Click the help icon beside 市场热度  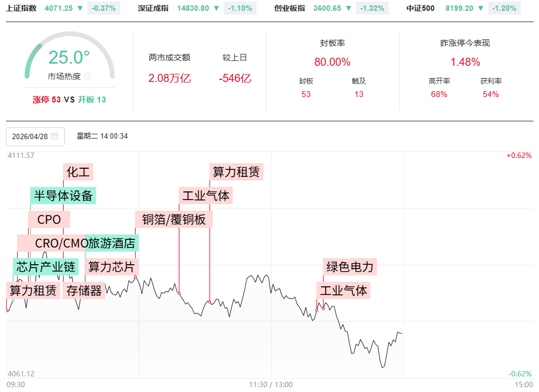[88, 77]
